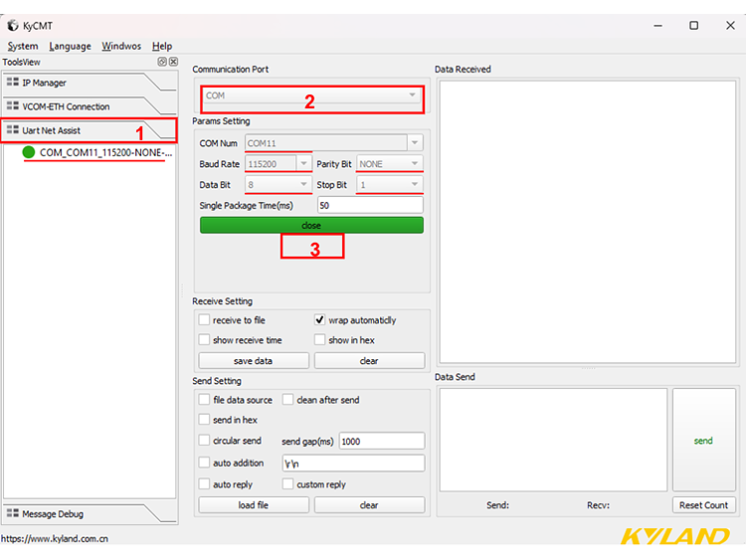The height and width of the screenshot is (560, 746).
Task: Click the Uart Net Assist grid icon
Action: click(13, 130)
